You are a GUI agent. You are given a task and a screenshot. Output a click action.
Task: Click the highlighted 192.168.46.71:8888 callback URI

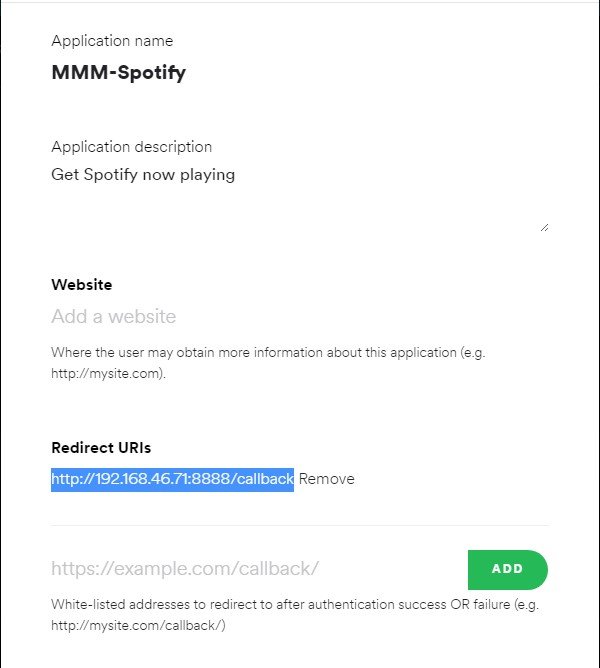click(x=172, y=479)
